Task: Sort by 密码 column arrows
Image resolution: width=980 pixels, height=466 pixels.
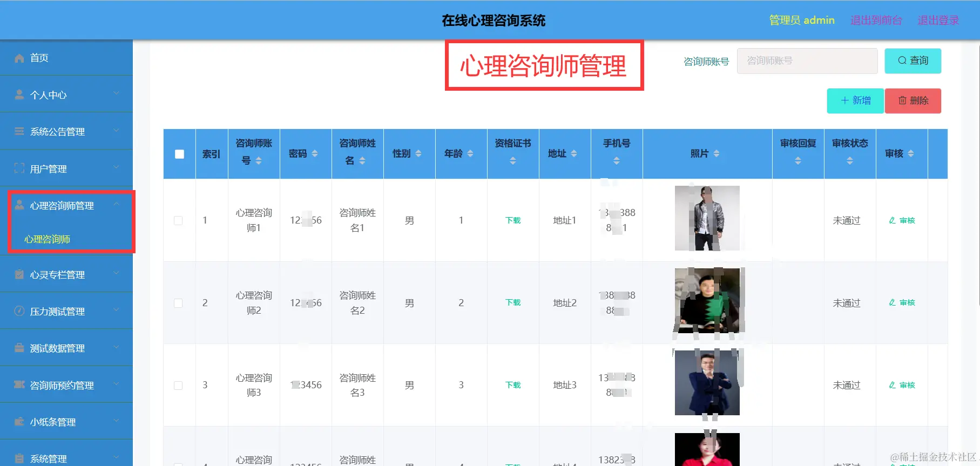Action: pos(315,154)
